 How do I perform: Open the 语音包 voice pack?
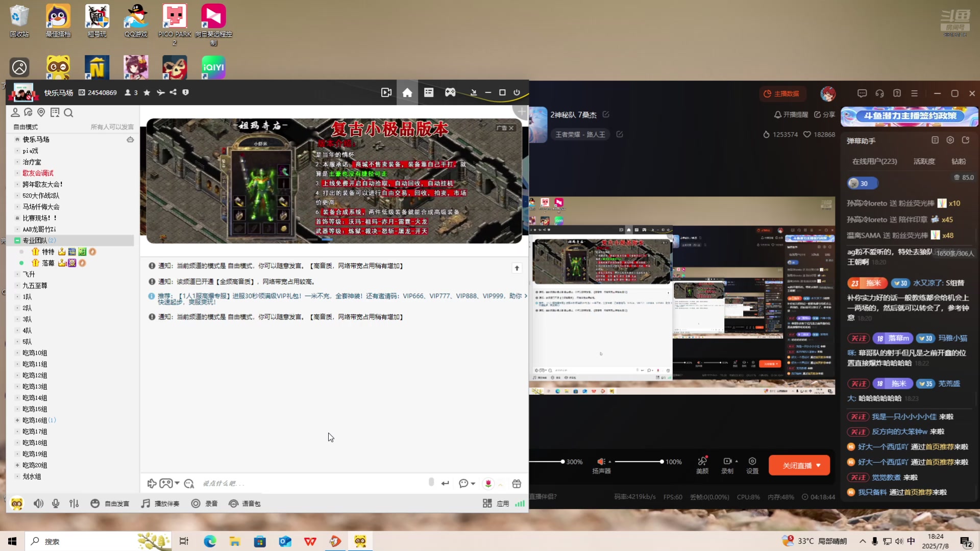point(244,504)
